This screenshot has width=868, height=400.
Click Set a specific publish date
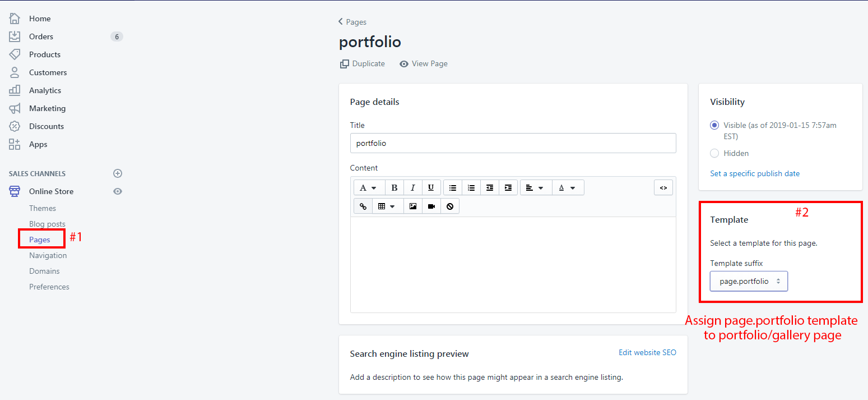tap(755, 173)
